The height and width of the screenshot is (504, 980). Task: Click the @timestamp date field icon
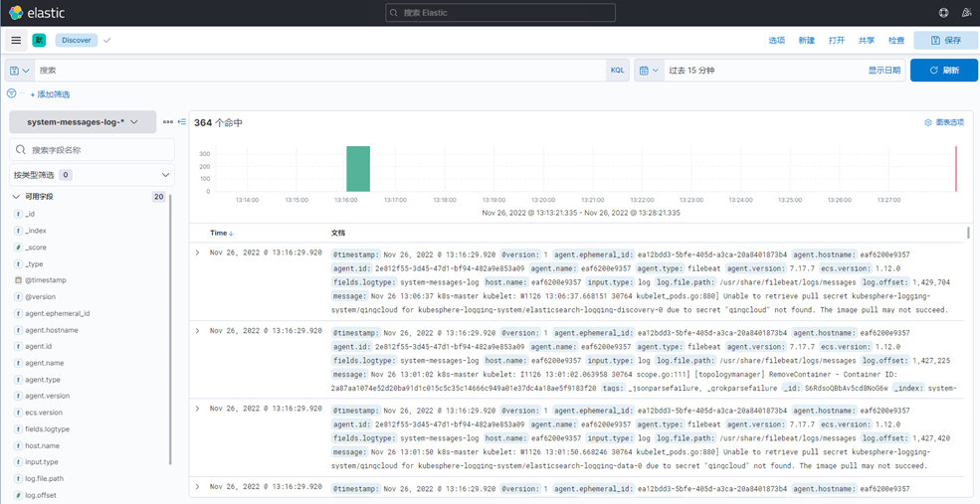(x=18, y=280)
